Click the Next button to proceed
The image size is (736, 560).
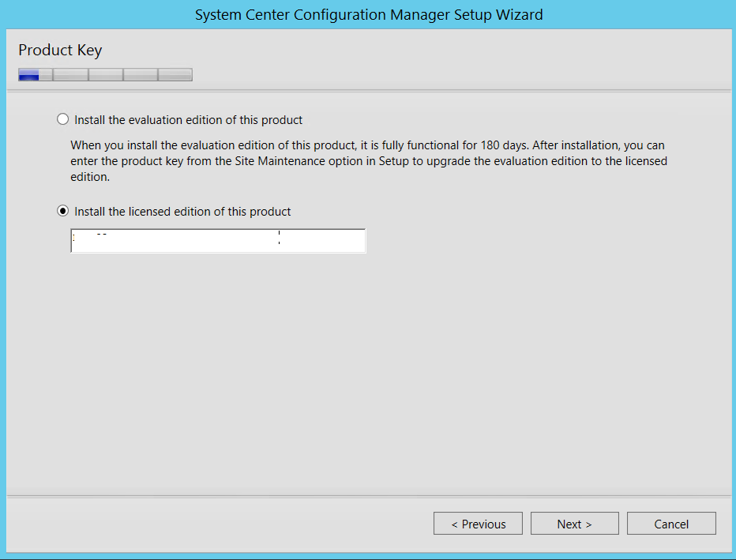tap(574, 523)
